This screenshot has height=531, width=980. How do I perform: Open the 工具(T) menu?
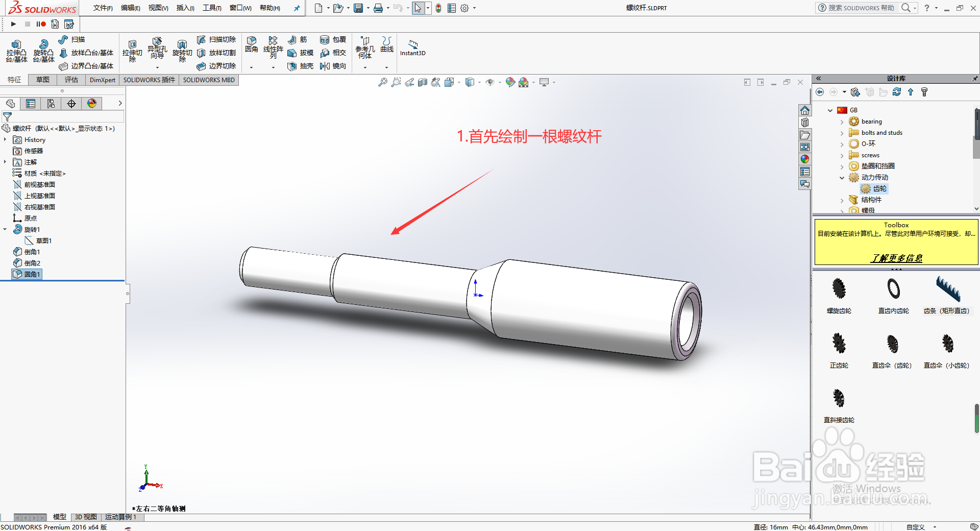pos(212,8)
